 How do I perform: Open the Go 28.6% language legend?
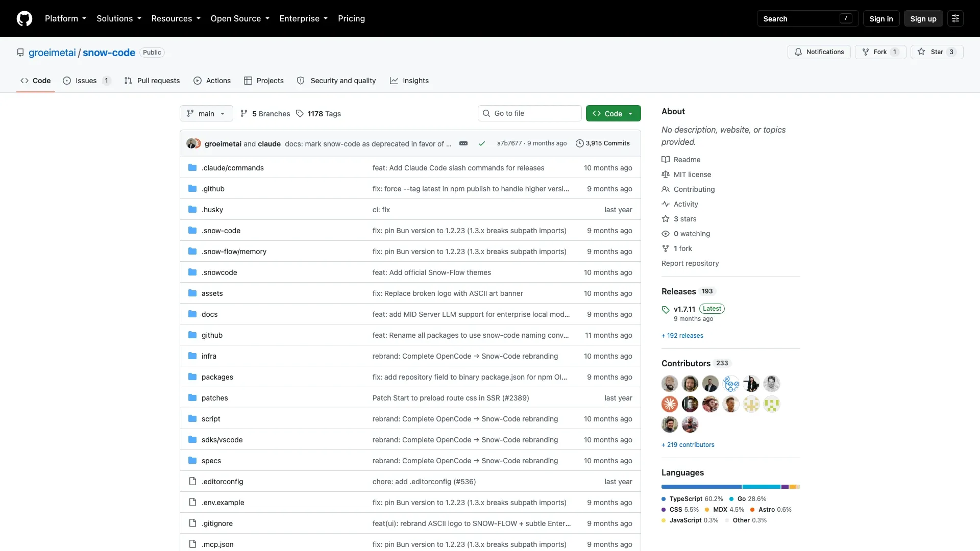(x=748, y=499)
